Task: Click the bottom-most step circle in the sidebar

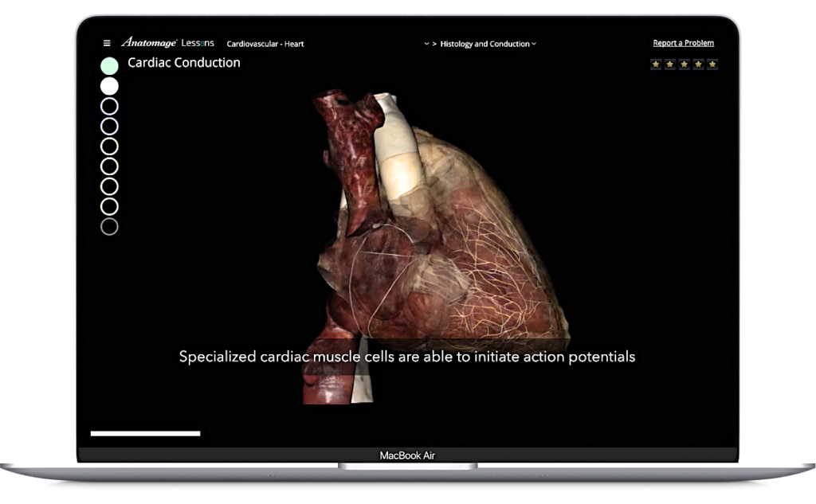Action: pos(109,225)
